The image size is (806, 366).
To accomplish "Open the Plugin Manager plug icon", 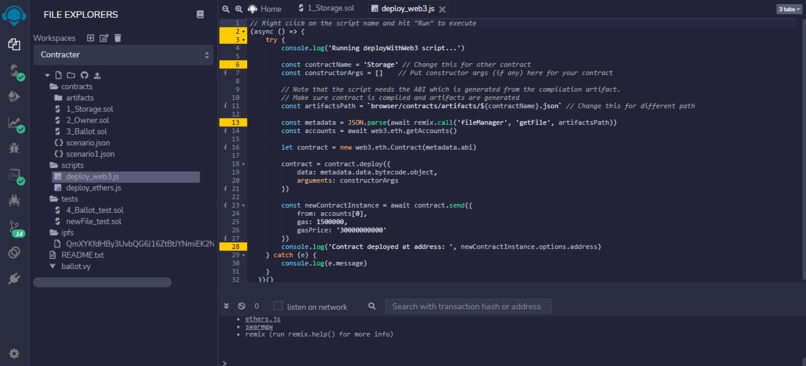I will coord(14,279).
